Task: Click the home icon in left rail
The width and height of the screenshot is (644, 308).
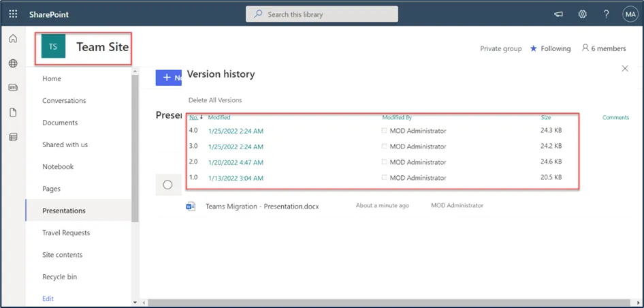Action: (13, 39)
